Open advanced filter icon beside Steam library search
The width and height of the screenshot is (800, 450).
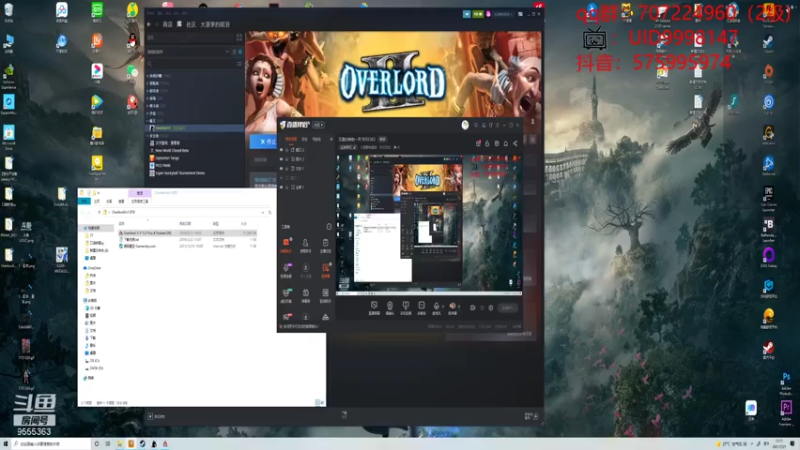tap(239, 63)
